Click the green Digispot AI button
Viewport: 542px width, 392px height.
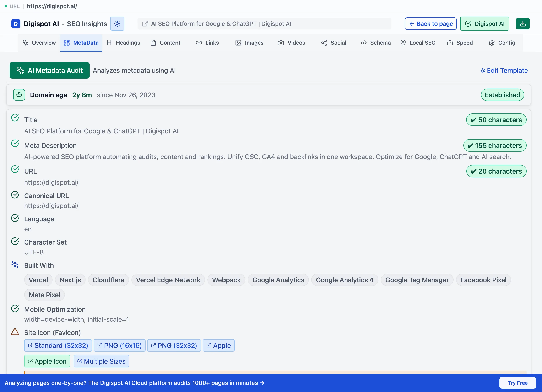pos(484,24)
